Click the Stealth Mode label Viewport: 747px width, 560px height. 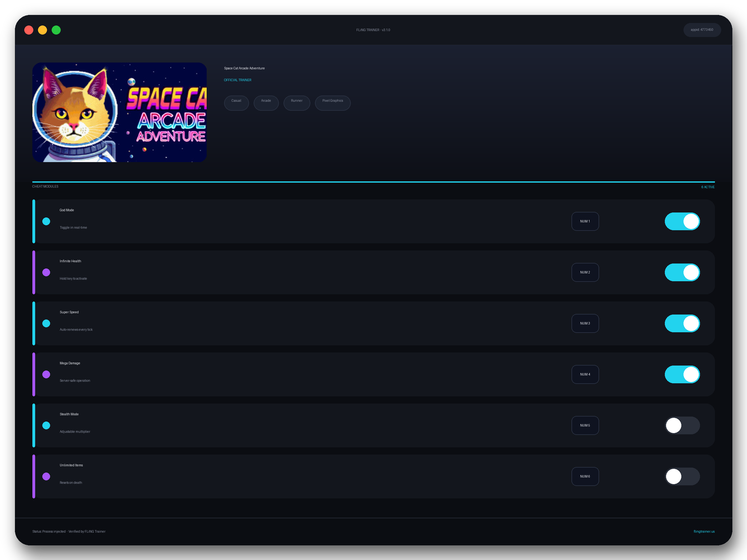coord(69,414)
